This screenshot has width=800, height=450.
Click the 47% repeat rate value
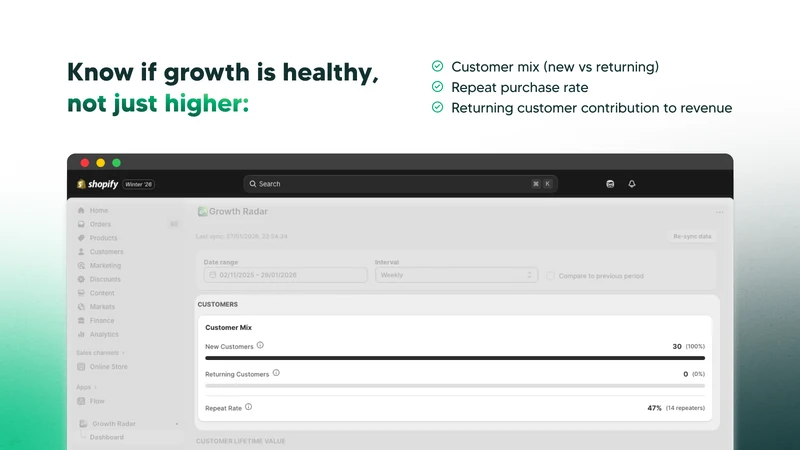[654, 408]
